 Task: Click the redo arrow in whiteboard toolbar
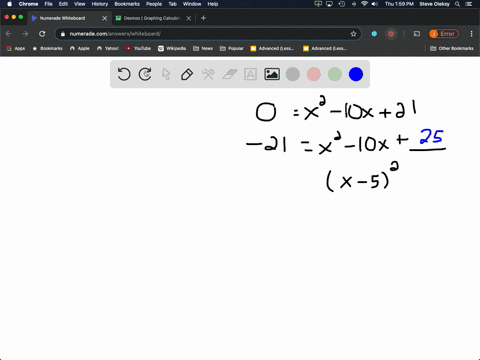click(x=145, y=74)
